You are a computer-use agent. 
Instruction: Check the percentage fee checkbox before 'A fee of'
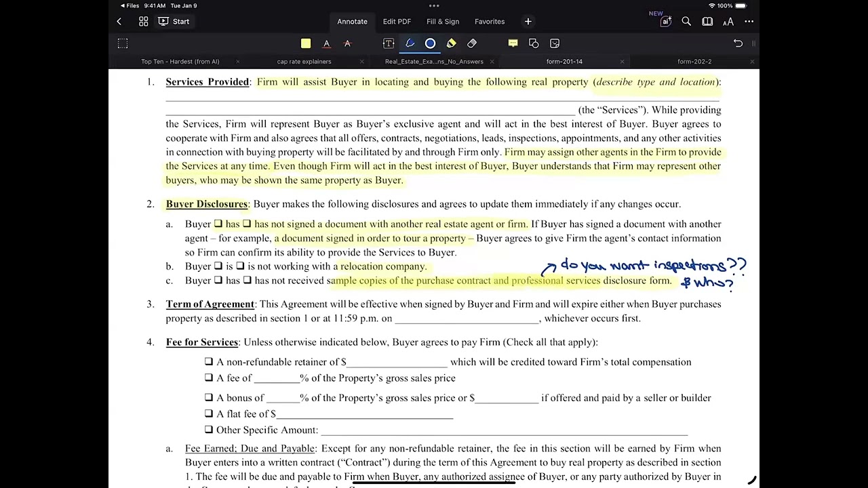tap(209, 378)
